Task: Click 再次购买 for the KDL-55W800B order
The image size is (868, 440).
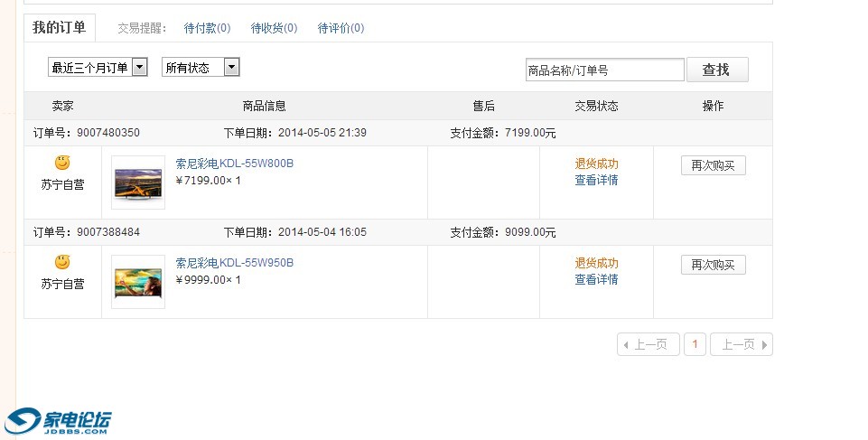Action: point(713,165)
